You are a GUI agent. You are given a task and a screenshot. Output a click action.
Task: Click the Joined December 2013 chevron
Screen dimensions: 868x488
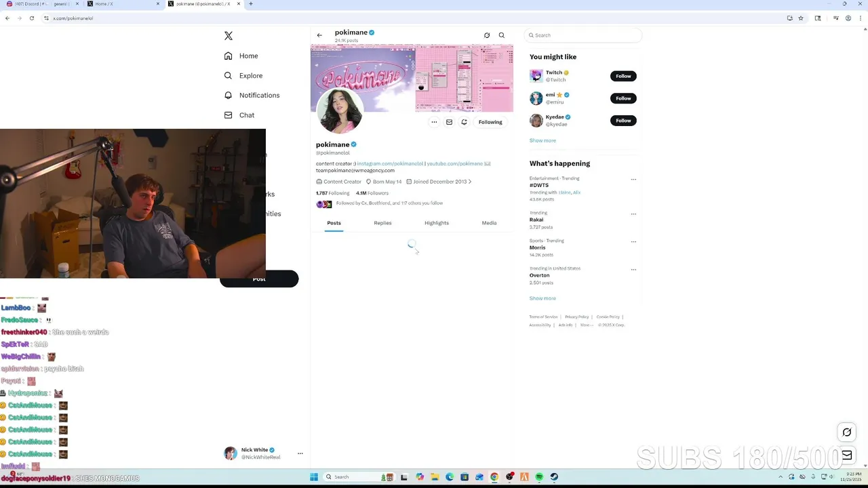click(x=469, y=182)
